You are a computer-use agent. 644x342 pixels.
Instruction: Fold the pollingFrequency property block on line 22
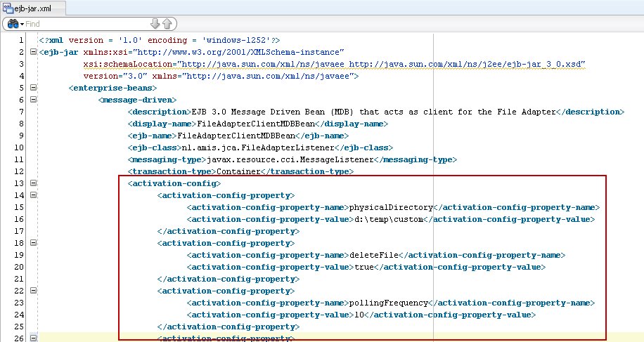pos(32,291)
